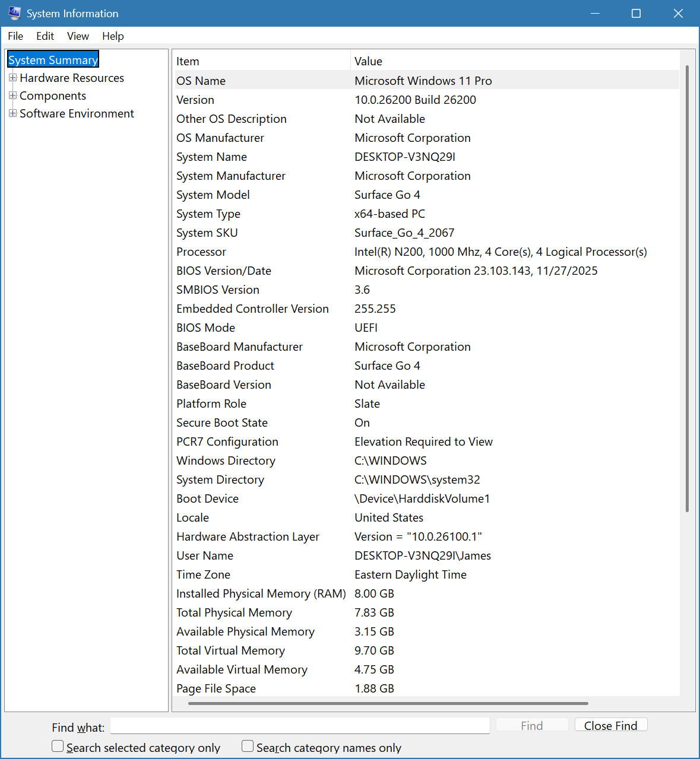Click the Close Find button

click(x=611, y=725)
